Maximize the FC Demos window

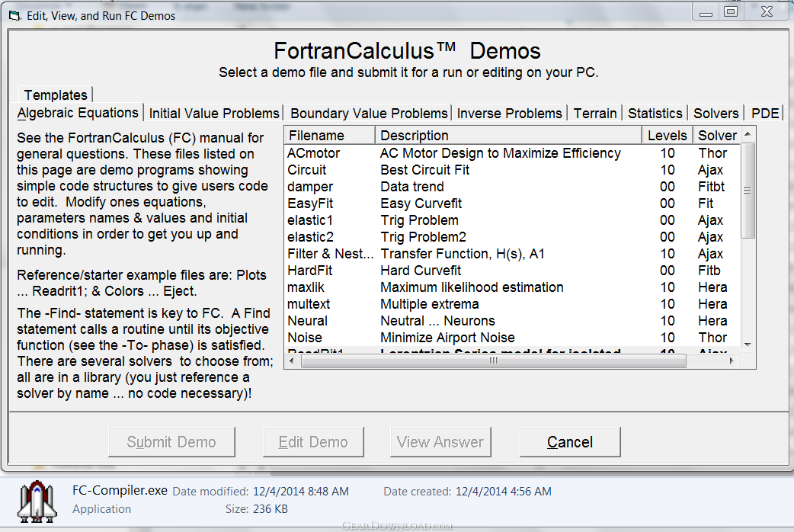click(731, 11)
